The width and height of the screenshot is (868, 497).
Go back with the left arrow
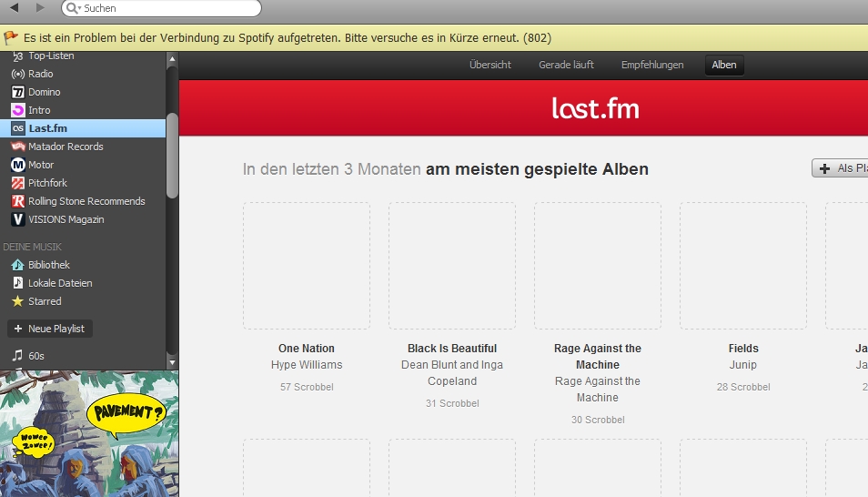point(14,8)
